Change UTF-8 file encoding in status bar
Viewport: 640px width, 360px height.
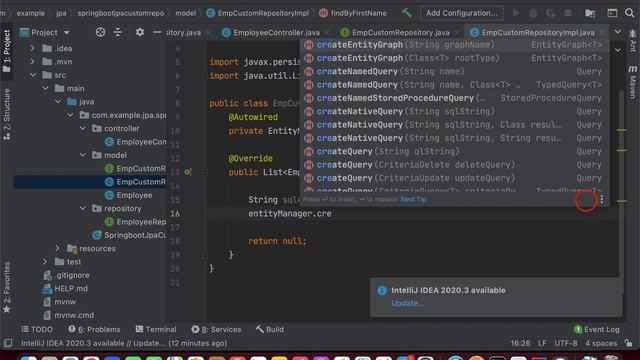[x=566, y=343]
